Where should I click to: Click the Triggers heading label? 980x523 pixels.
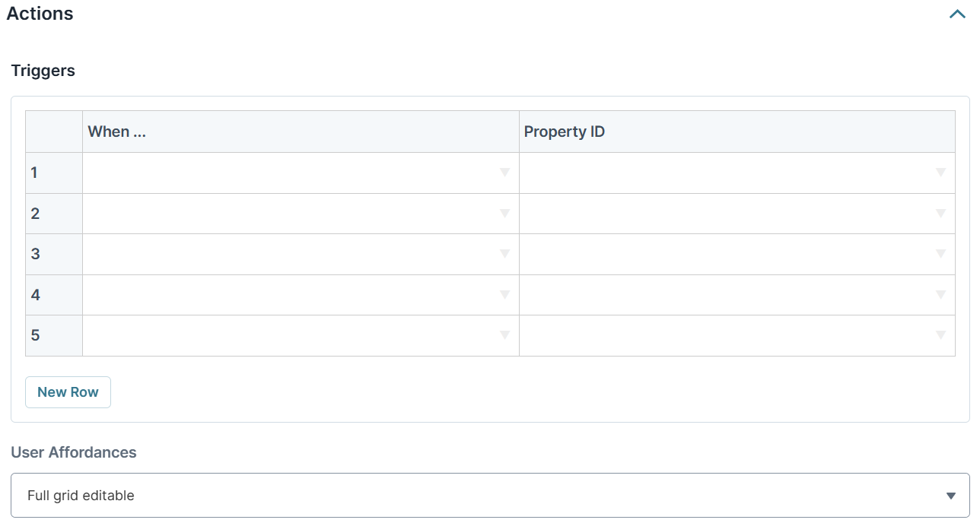(43, 71)
